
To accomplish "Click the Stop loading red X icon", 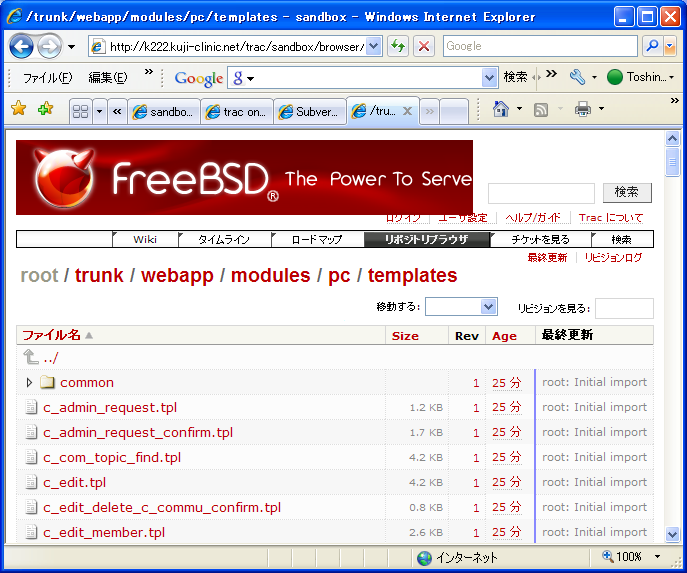I will 424,46.
